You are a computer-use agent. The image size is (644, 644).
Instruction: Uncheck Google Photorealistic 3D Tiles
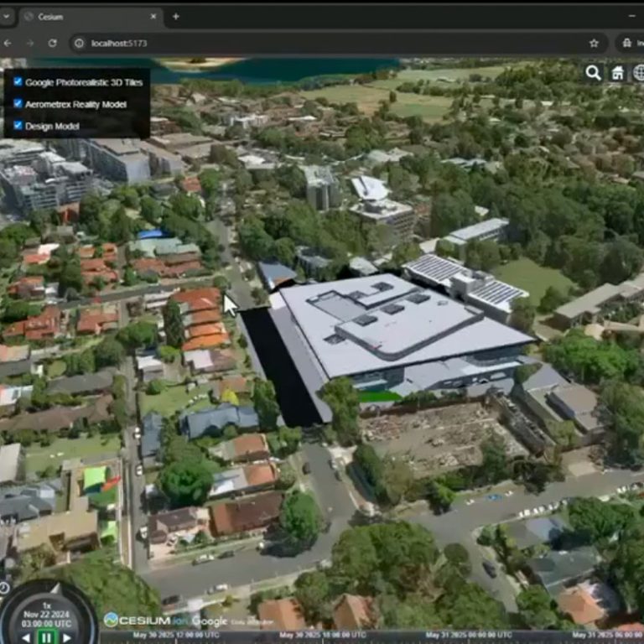[18, 82]
